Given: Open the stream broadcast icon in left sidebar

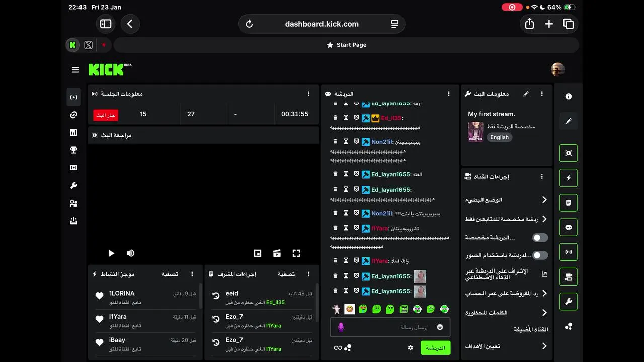Looking at the screenshot, I should [x=74, y=97].
